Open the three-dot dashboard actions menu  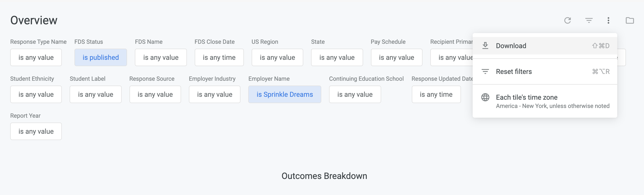tap(608, 20)
